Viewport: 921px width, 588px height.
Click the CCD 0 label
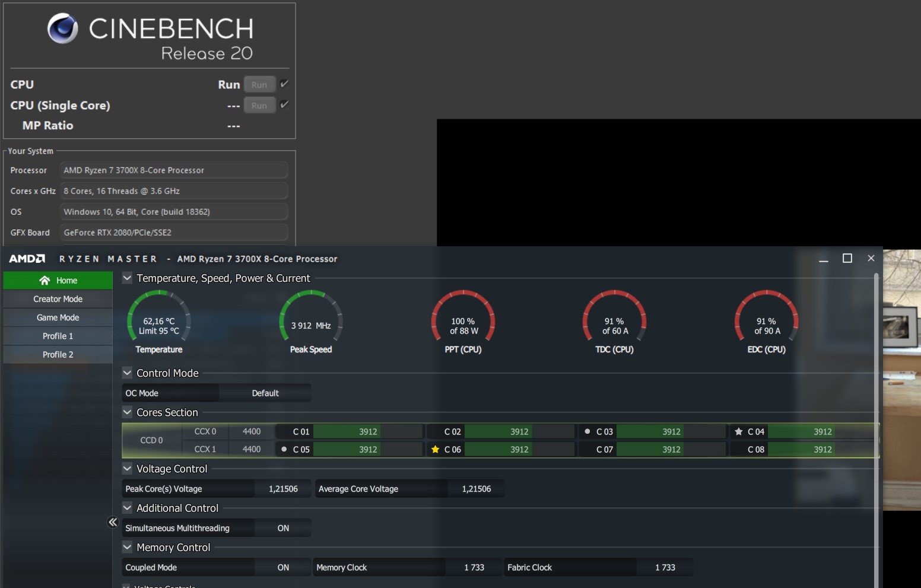click(151, 440)
